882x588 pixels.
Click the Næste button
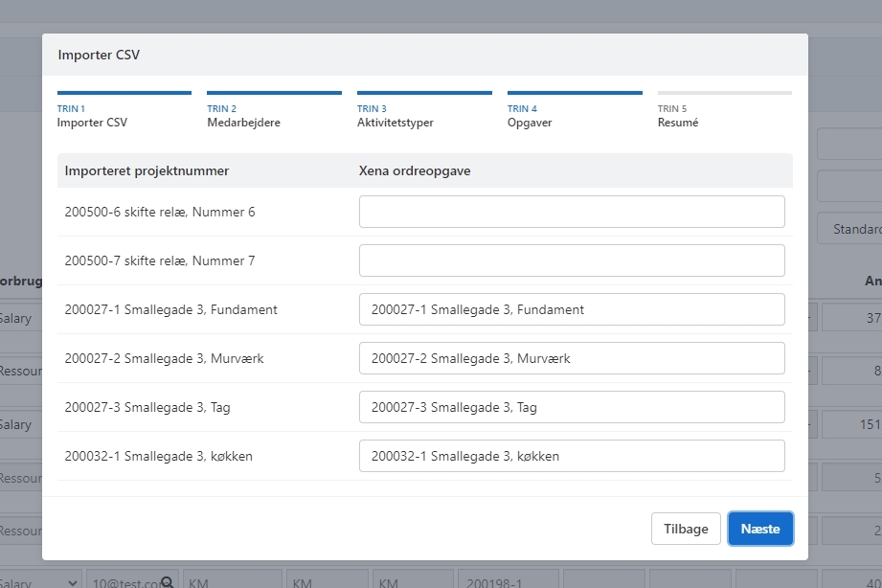tap(760, 529)
